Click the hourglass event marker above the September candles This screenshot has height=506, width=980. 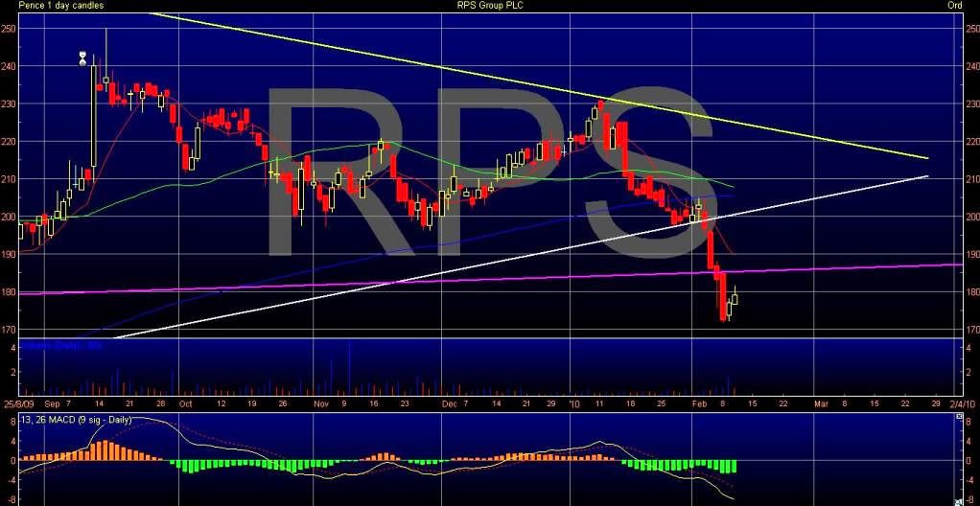click(x=83, y=58)
